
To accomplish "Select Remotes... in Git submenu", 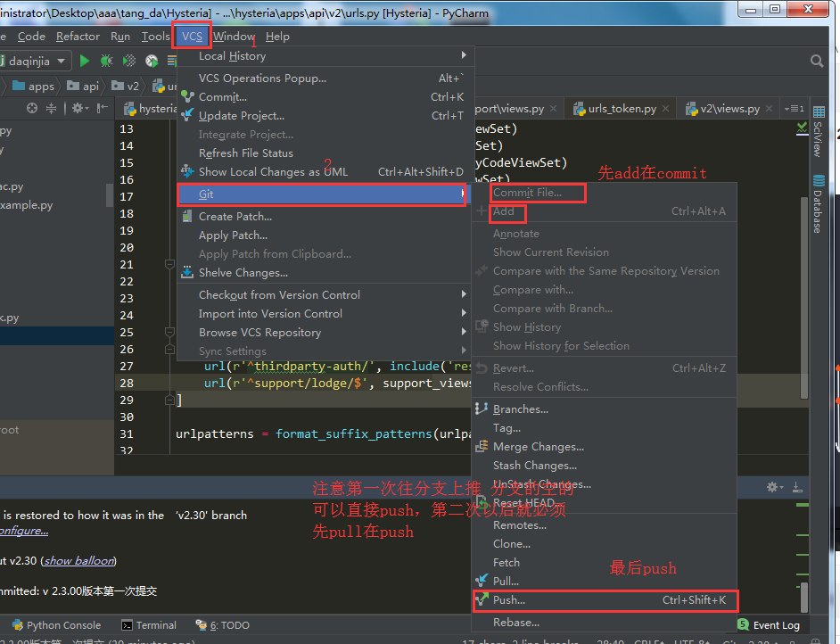I will tap(605, 525).
